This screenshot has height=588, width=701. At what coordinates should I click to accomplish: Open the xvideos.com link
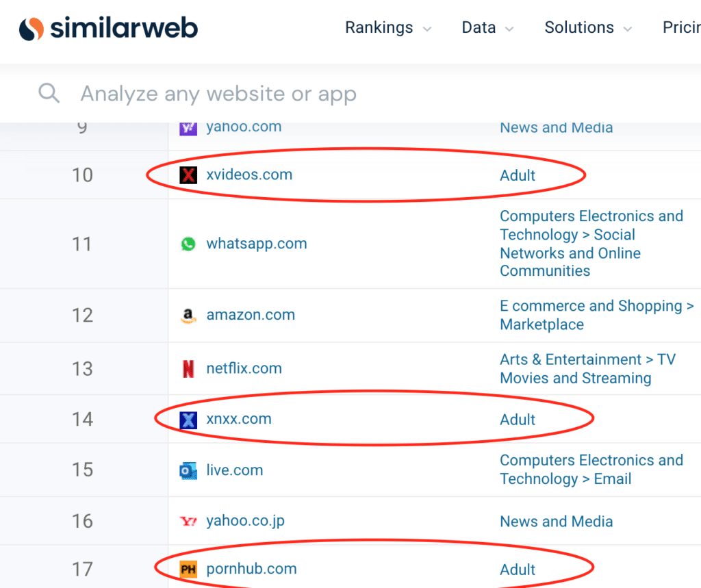[249, 175]
